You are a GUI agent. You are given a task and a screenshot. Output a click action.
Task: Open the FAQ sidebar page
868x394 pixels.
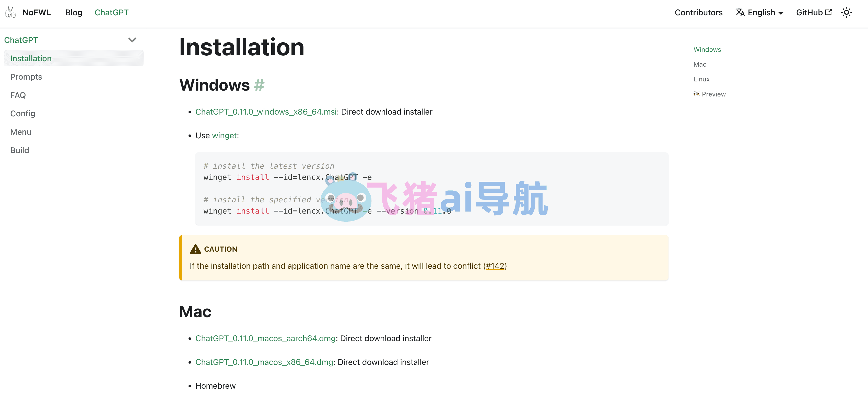pos(18,95)
